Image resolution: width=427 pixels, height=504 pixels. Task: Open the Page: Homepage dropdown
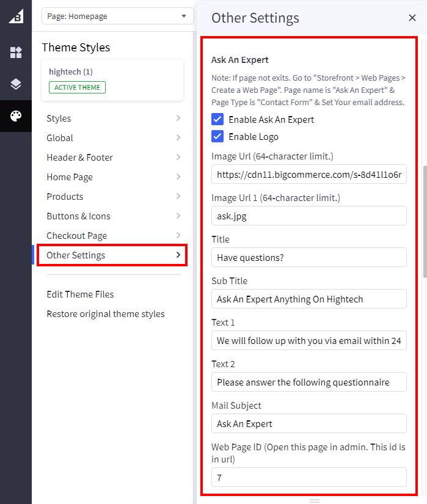coord(117,16)
